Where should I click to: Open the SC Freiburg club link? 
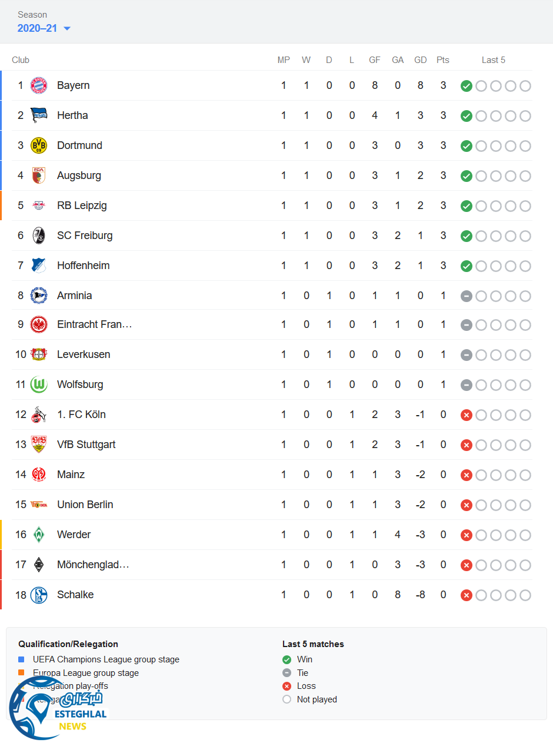pos(85,236)
